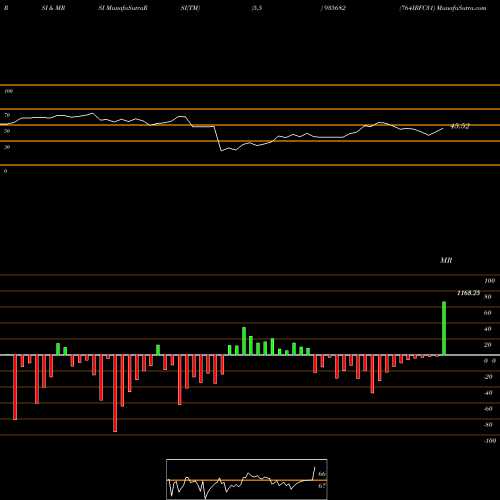Click the RSI value label 45.52
The height and width of the screenshot is (500, 500).
(x=460, y=126)
